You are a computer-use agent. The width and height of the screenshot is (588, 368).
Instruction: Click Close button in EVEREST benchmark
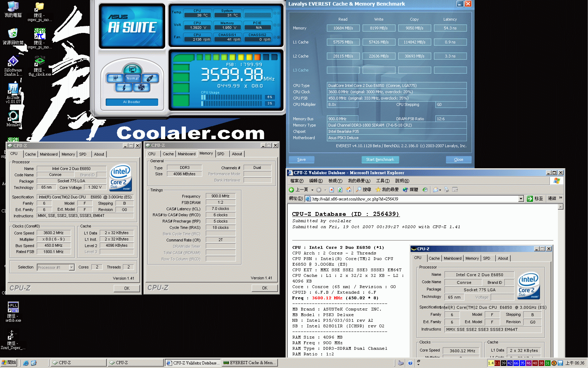point(458,159)
